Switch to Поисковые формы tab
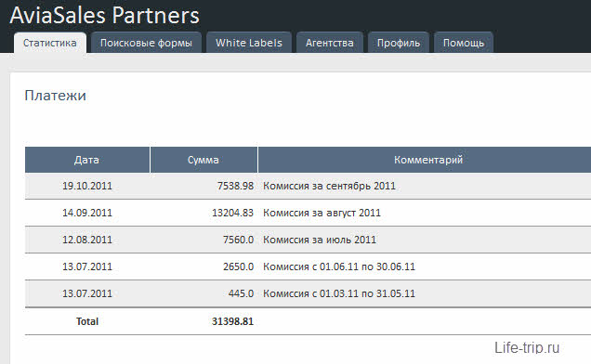591x364 pixels. coord(146,43)
